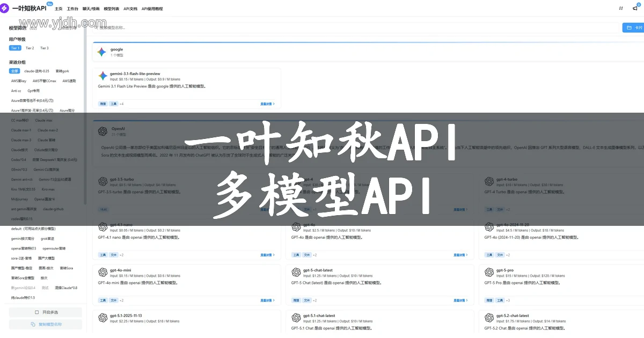Filter by Anti cc channel group
644x338 pixels.
point(16,91)
